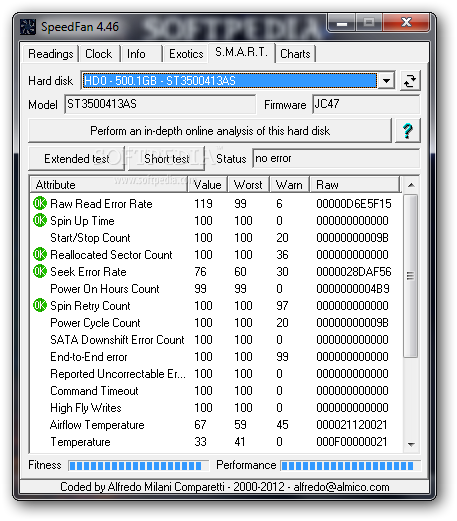The image size is (457, 521).
Task: Minimize the SpeedFan window
Action: 342,23
